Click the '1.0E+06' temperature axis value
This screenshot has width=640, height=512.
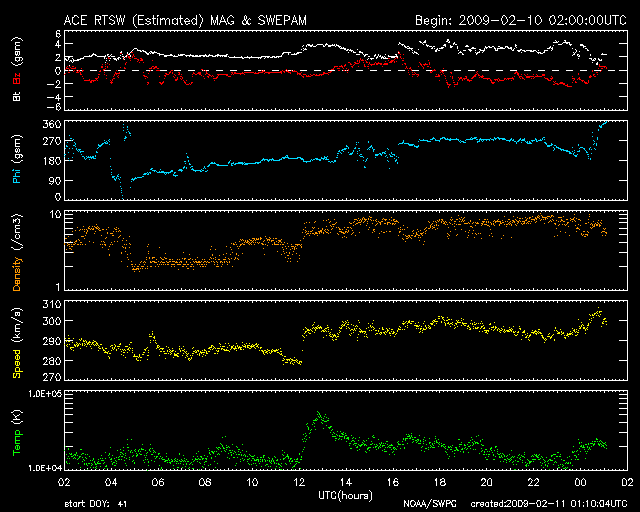click(x=45, y=394)
